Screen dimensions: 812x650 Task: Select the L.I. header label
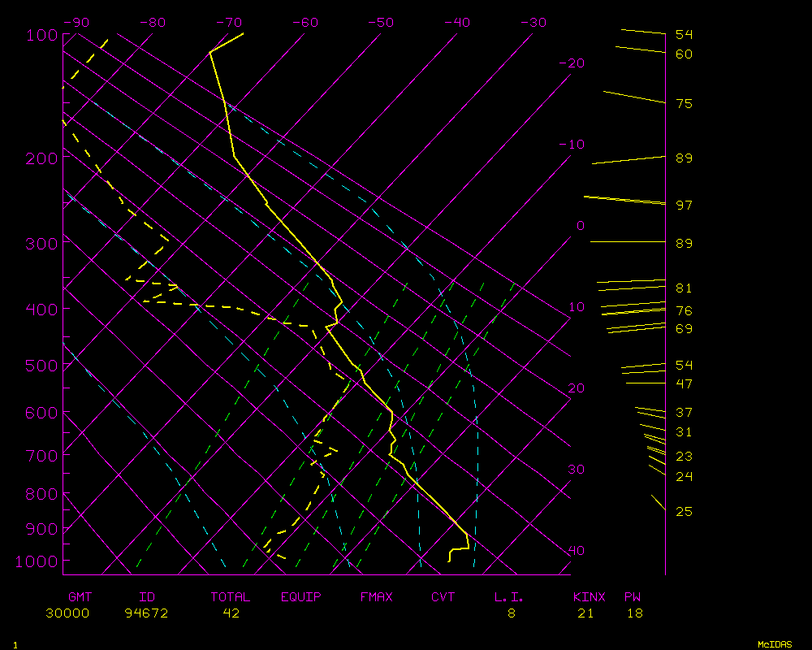click(509, 597)
